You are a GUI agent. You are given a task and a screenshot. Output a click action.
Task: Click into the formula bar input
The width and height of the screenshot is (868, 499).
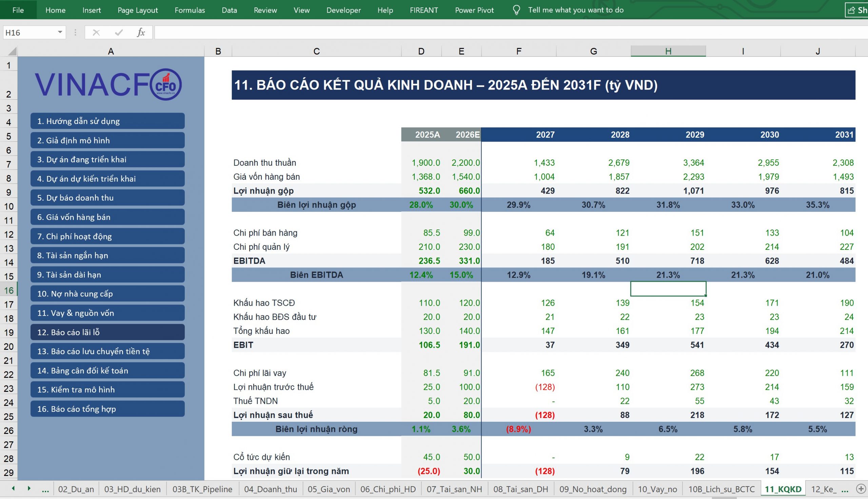511,33
